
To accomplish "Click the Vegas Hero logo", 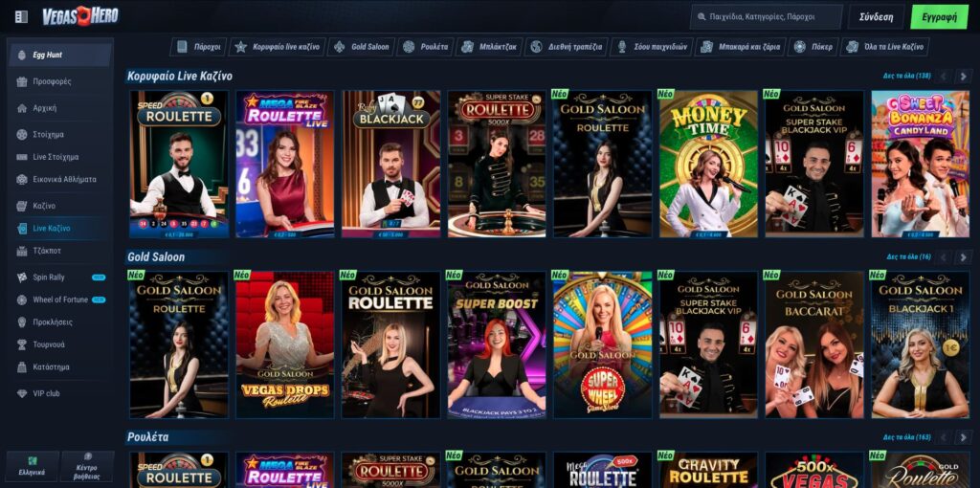I will point(80,16).
